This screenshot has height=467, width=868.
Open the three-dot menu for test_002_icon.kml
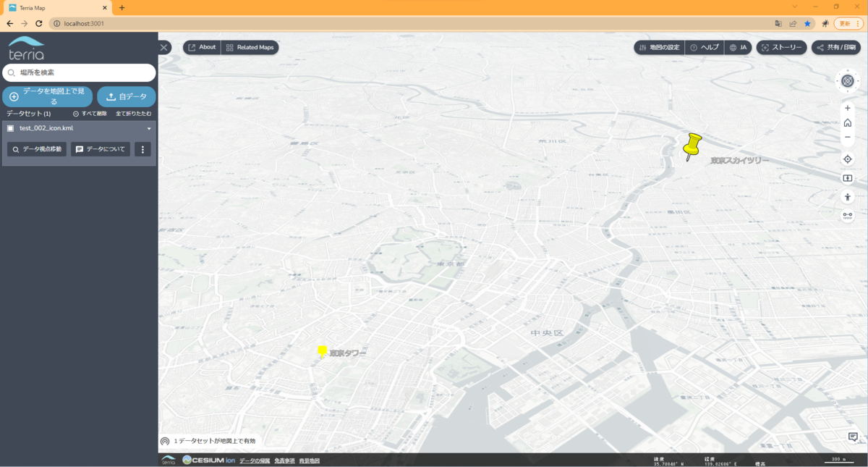[x=142, y=149]
